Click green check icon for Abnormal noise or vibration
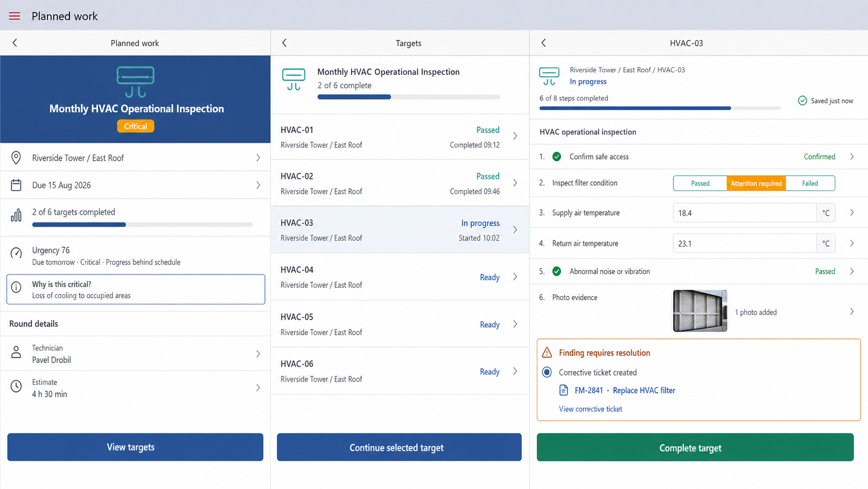 557,271
